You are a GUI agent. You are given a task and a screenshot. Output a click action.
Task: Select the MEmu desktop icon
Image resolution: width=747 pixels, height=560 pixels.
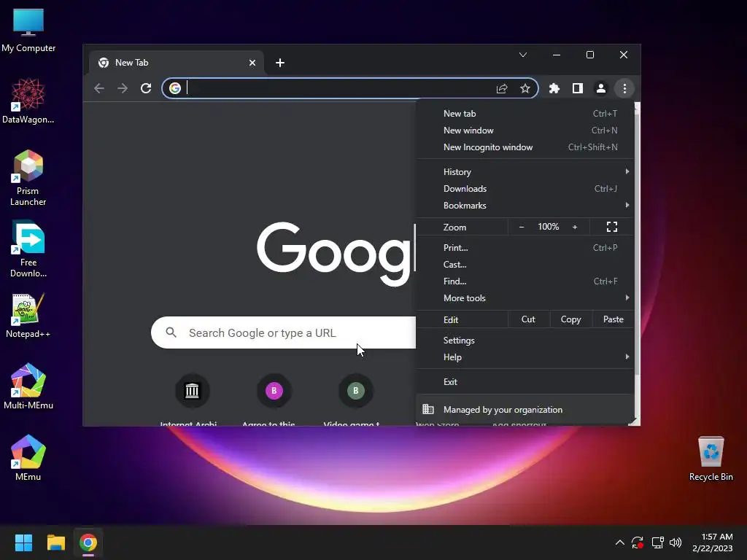click(x=28, y=458)
